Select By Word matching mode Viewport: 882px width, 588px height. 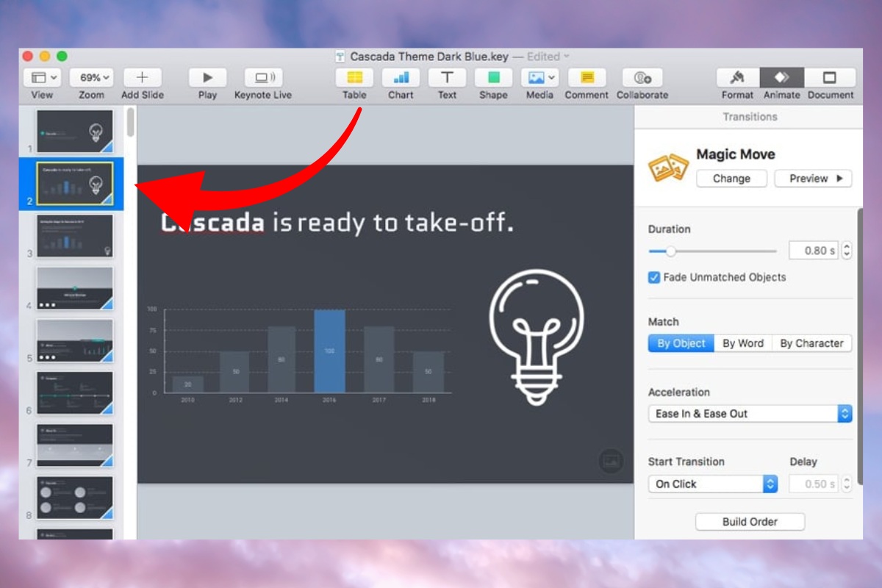pyautogui.click(x=742, y=343)
